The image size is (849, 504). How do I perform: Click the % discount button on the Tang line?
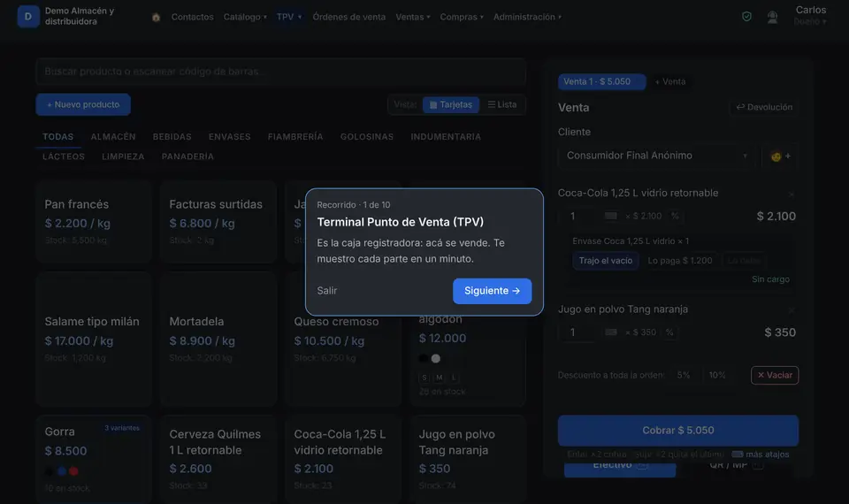[669, 332]
